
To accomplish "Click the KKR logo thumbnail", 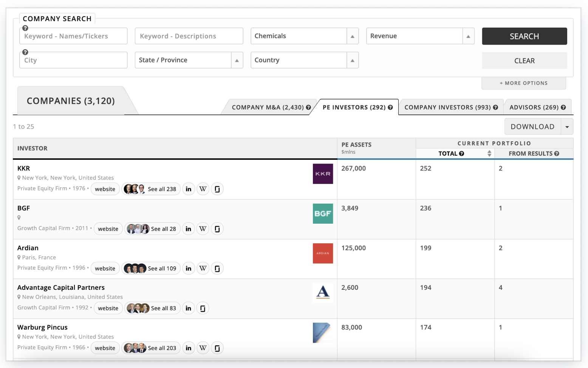I will pos(323,174).
